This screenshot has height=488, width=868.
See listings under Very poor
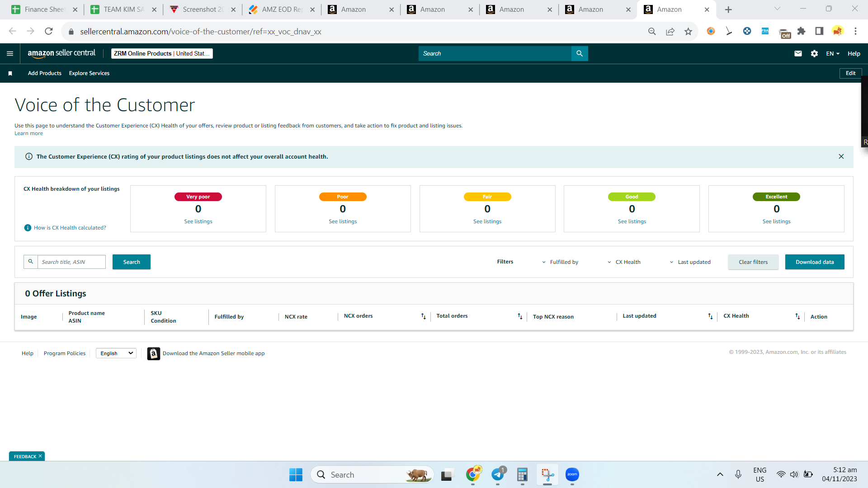pyautogui.click(x=198, y=221)
